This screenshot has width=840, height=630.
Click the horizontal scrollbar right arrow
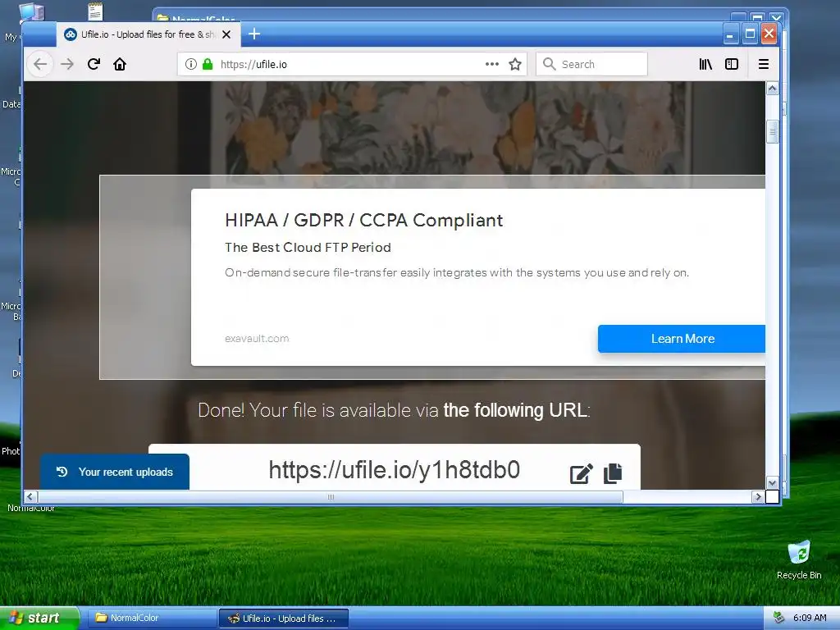(757, 496)
